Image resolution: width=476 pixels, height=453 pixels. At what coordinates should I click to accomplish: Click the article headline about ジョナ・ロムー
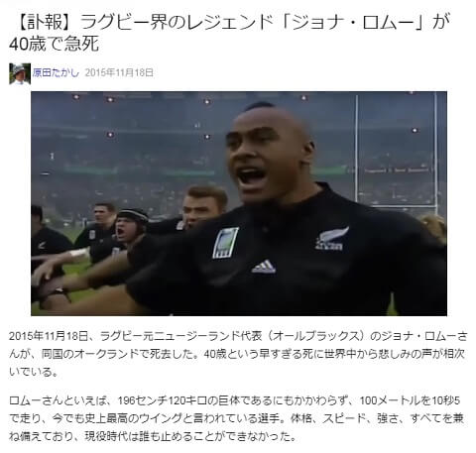230,33
